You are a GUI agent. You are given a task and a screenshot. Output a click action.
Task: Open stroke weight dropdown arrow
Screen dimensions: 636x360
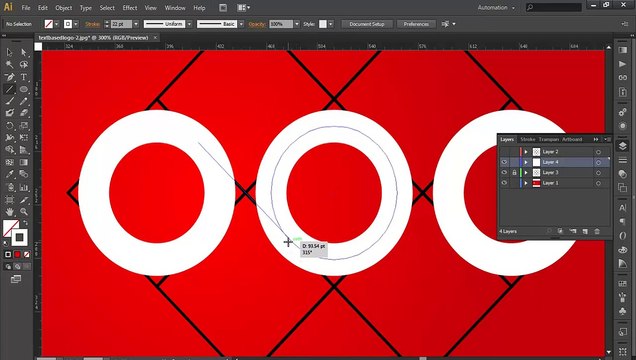[x=136, y=24]
